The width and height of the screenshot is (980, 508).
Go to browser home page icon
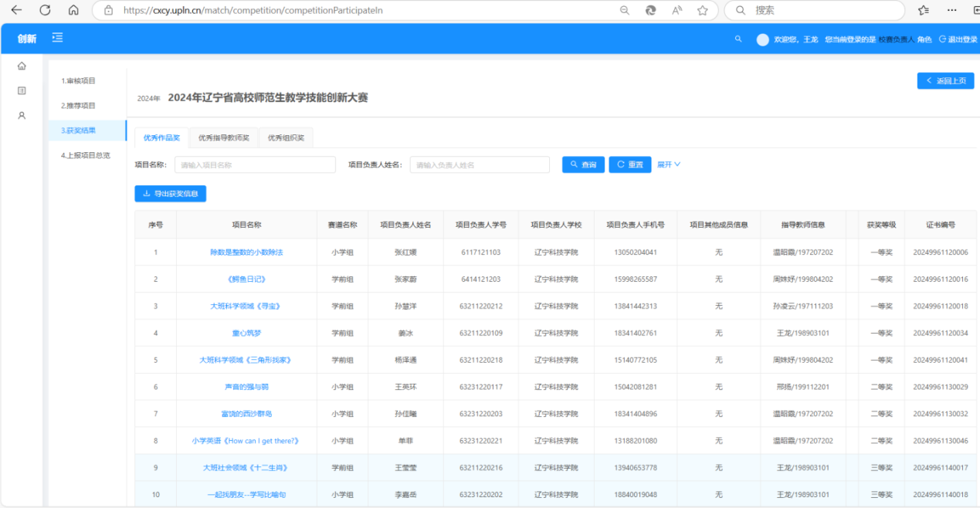pos(73,11)
